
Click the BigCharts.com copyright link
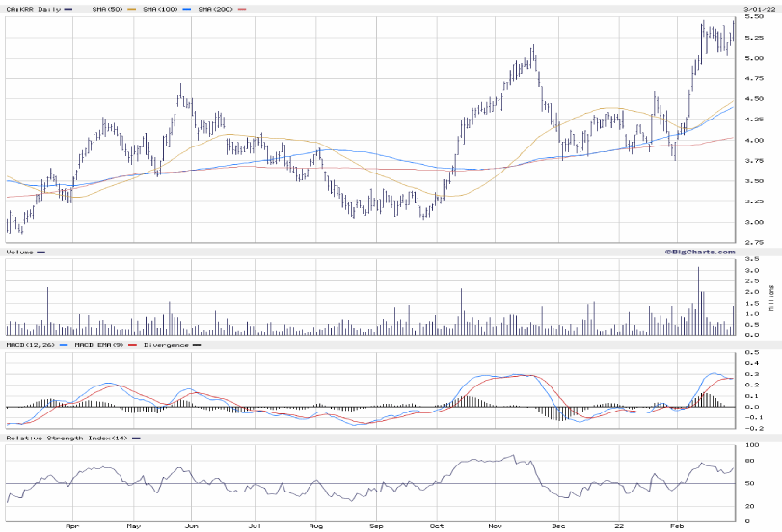tap(698, 252)
